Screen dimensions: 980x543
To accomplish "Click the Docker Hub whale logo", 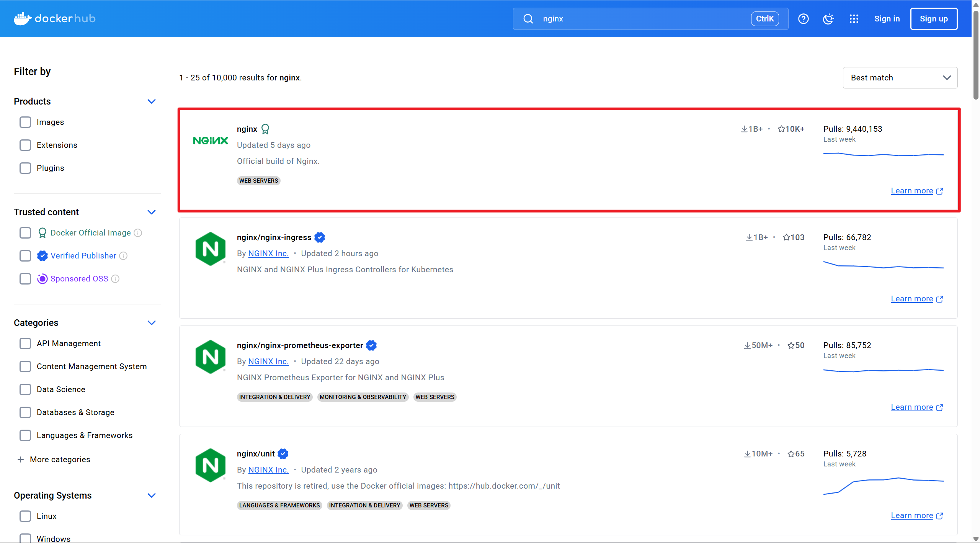I will tap(23, 18).
